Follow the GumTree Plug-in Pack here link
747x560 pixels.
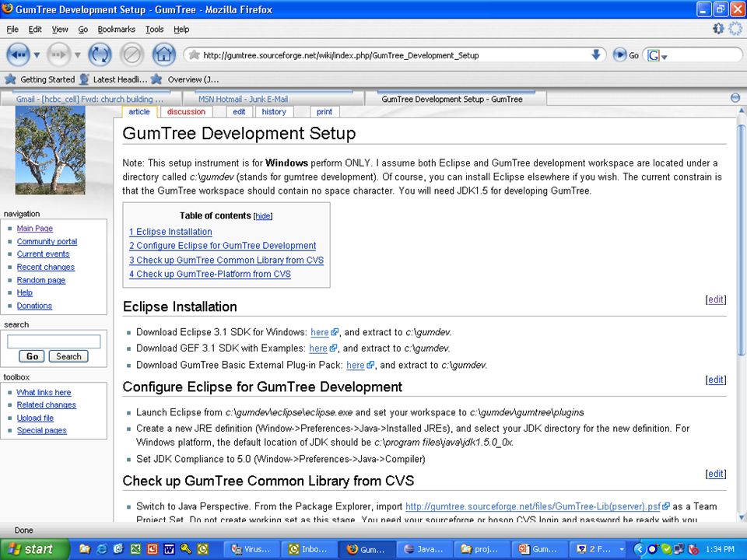click(x=356, y=365)
